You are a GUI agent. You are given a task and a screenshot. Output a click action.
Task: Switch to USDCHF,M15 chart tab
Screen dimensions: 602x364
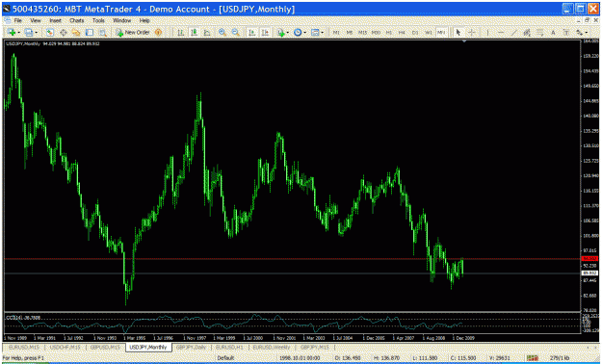pos(65,347)
